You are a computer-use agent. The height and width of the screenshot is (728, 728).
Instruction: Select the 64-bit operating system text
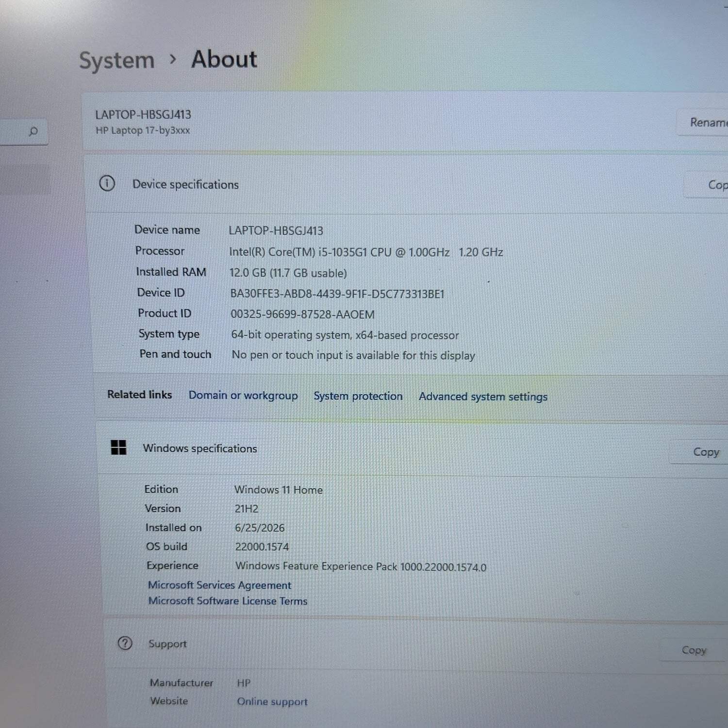(345, 335)
